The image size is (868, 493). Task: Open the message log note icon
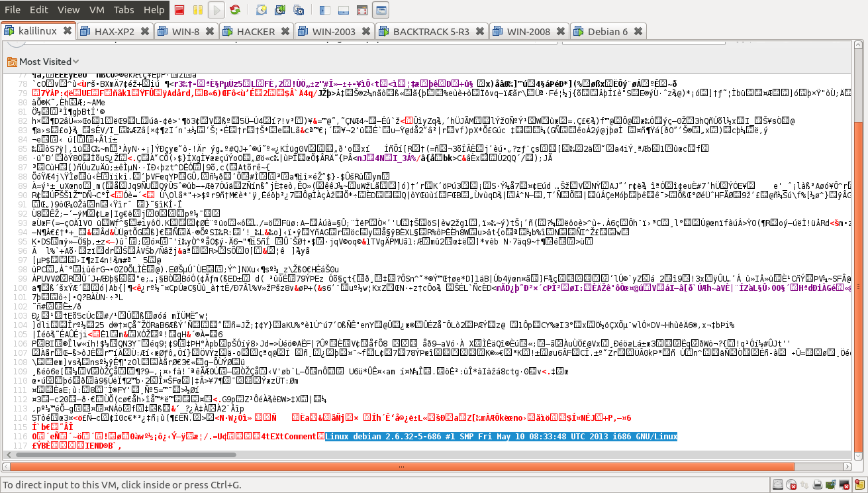859,485
